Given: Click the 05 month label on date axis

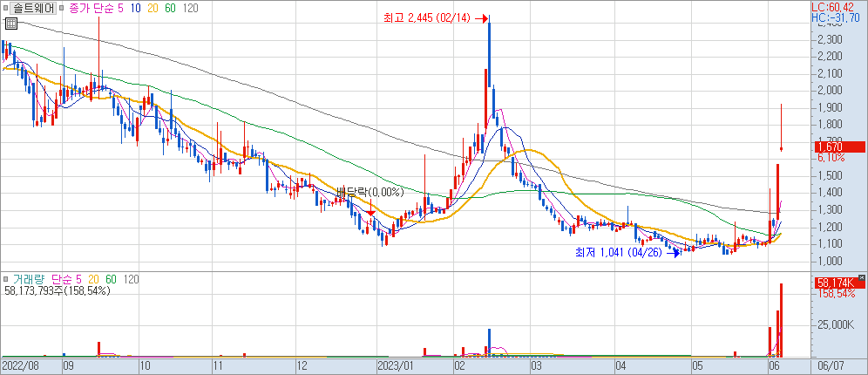Looking at the screenshot, I should click(699, 366).
